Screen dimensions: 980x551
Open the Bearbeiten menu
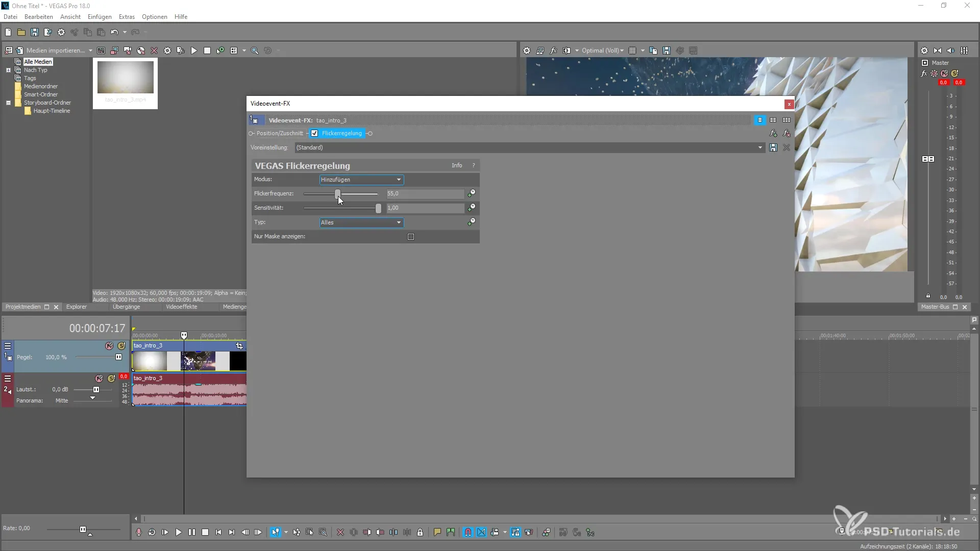point(39,17)
